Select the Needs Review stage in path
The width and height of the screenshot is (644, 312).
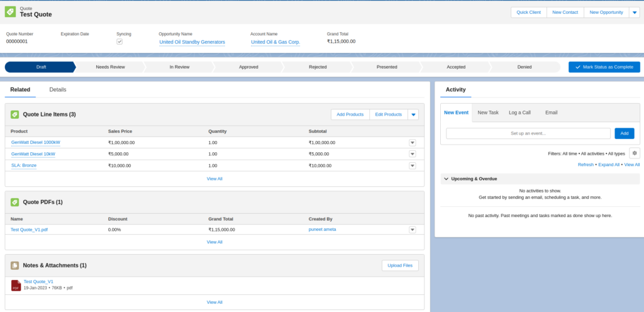[x=110, y=67]
